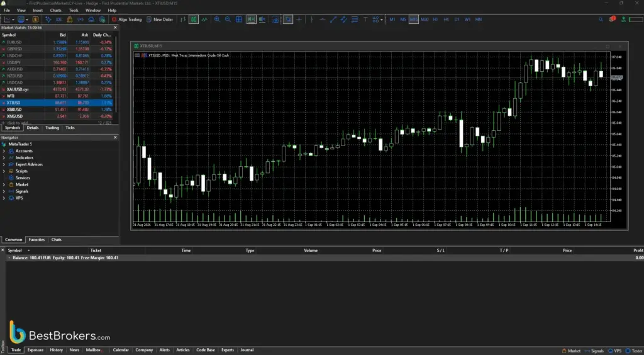Set timeframe to M30

pos(425,20)
